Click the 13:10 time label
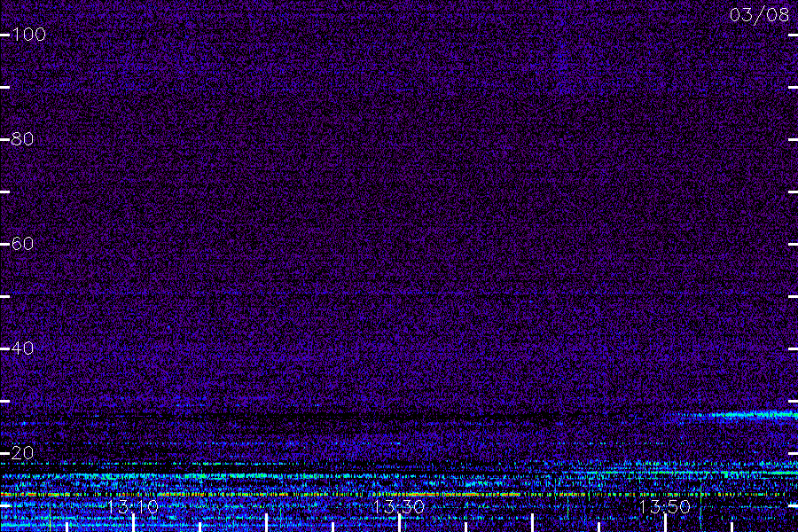 point(133,506)
